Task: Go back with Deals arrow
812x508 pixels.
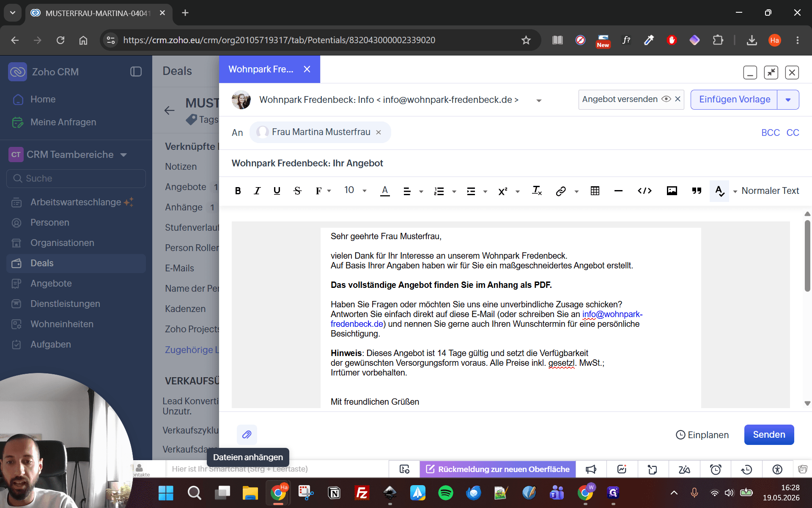Action: 169,110
